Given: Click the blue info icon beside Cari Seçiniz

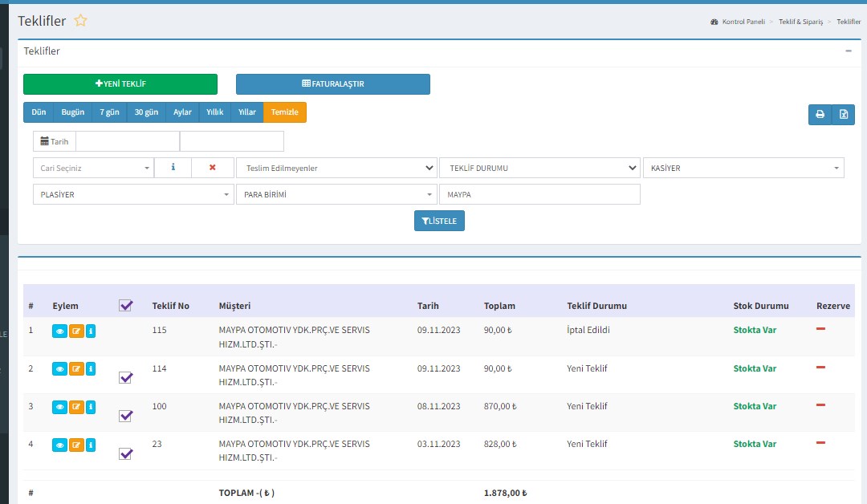Looking at the screenshot, I should [x=173, y=168].
